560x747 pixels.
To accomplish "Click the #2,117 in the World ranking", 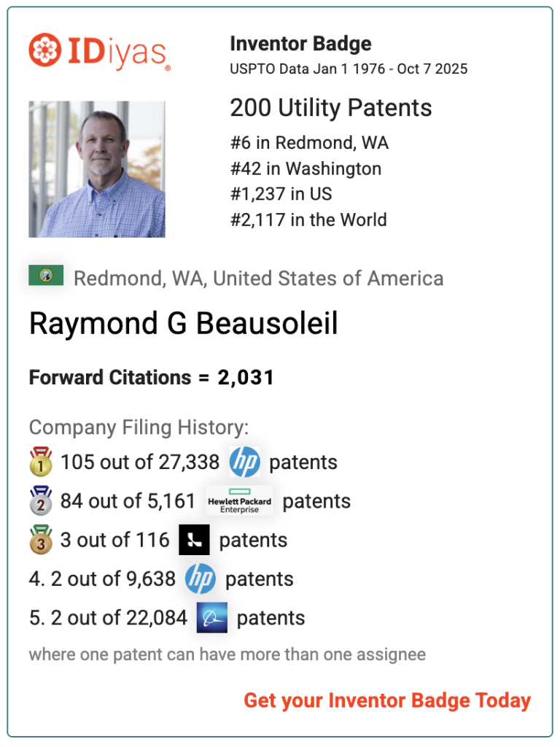I will click(x=308, y=220).
